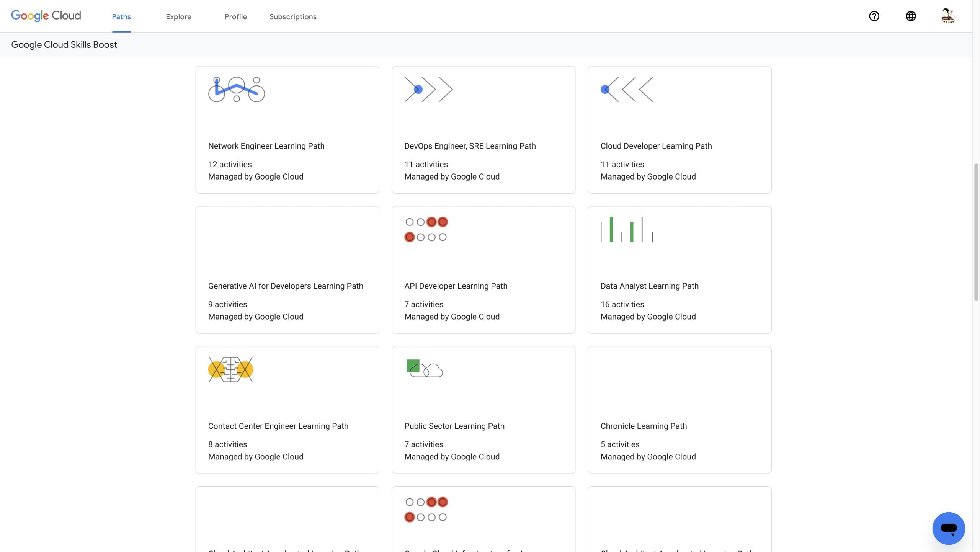Click the Google Cloud Skills Boost title
The image size is (980, 552).
64,45
